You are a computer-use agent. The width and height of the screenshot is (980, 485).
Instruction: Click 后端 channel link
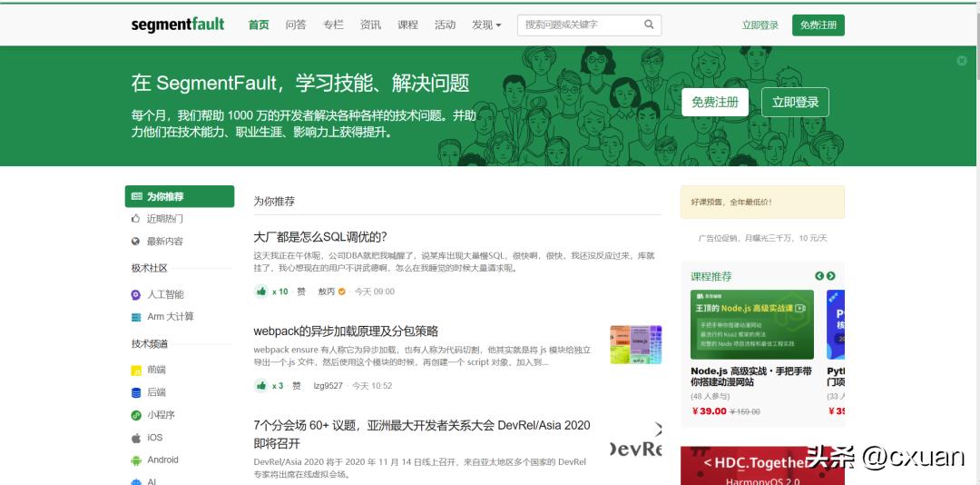point(156,392)
